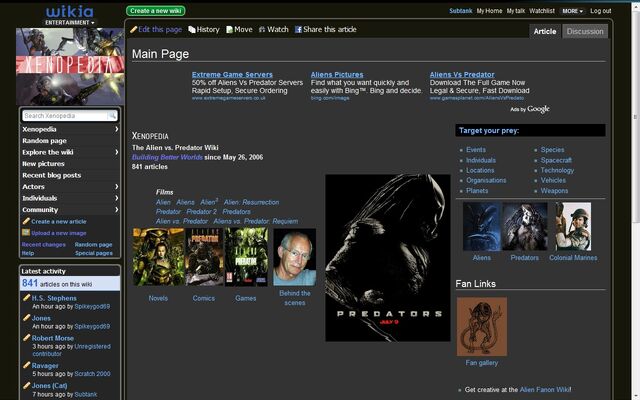The image size is (640, 400).
Task: Click the Move page option
Action: pyautogui.click(x=239, y=29)
